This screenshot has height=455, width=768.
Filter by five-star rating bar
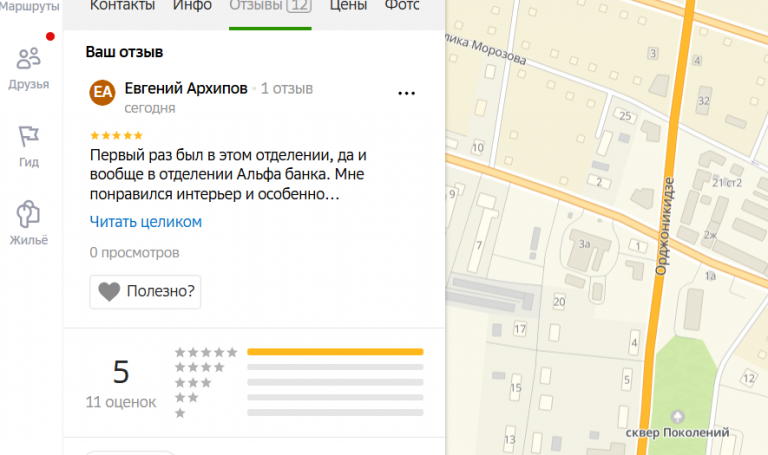coord(335,352)
